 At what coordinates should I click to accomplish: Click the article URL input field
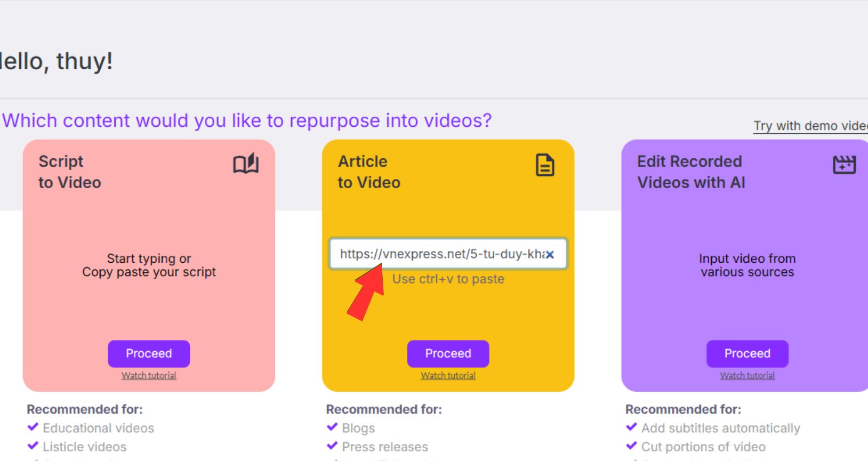[448, 254]
